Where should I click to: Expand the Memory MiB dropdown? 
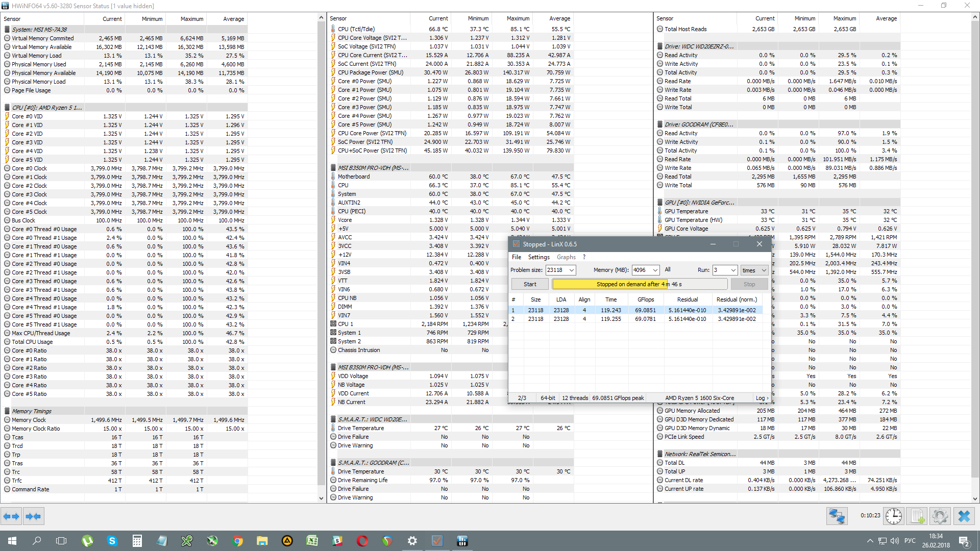tap(655, 270)
